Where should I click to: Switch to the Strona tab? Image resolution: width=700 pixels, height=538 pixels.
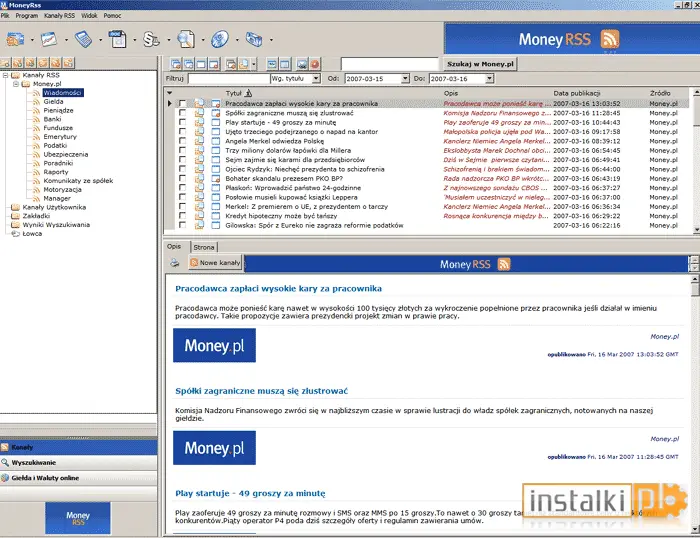pyautogui.click(x=204, y=247)
